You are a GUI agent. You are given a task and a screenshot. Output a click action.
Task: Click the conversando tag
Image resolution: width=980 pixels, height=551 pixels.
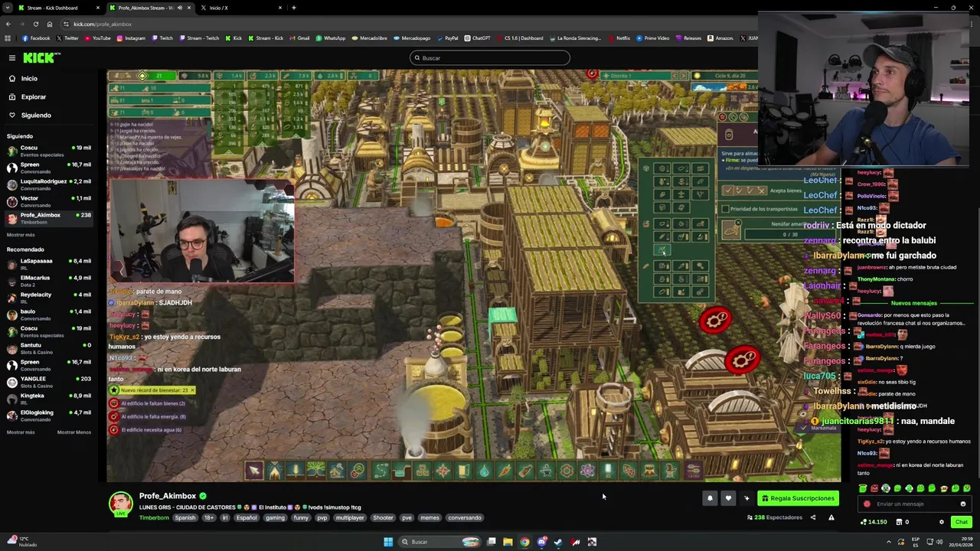pos(465,518)
